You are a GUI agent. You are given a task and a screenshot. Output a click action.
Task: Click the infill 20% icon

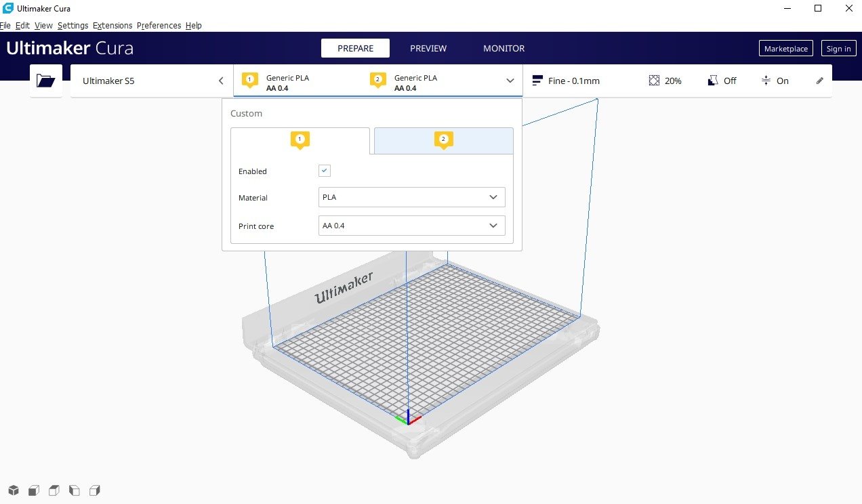(654, 81)
